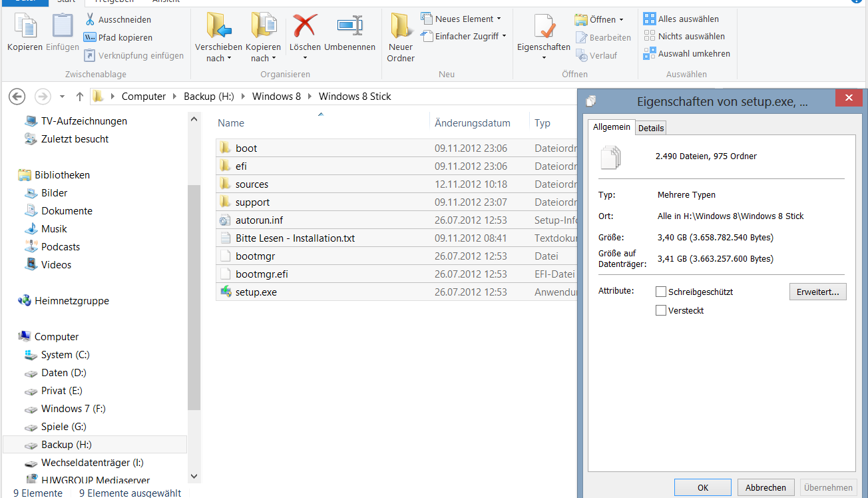This screenshot has width=868, height=498.
Task: Click Verlauf in the Öffnen group
Action: (596, 56)
